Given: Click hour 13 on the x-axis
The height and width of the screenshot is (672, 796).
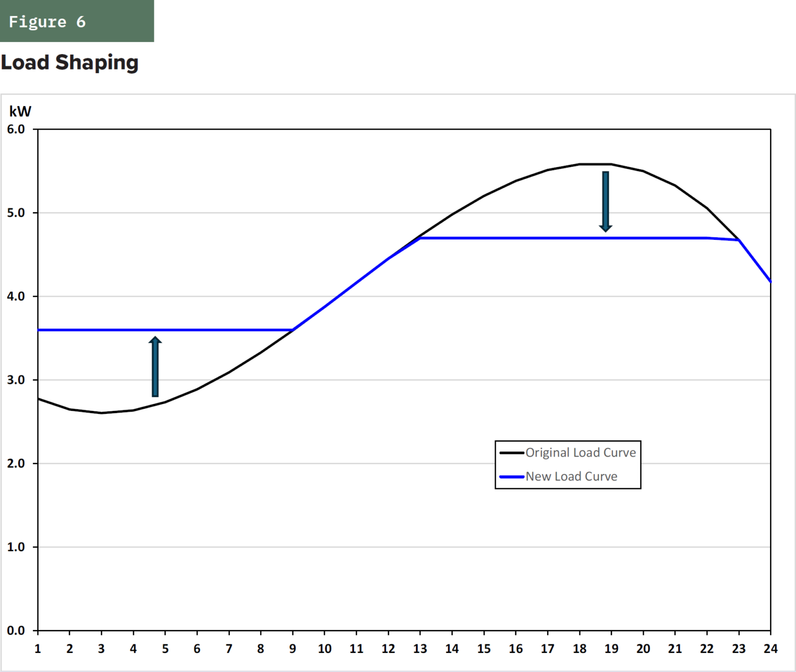Looking at the screenshot, I should (x=420, y=649).
